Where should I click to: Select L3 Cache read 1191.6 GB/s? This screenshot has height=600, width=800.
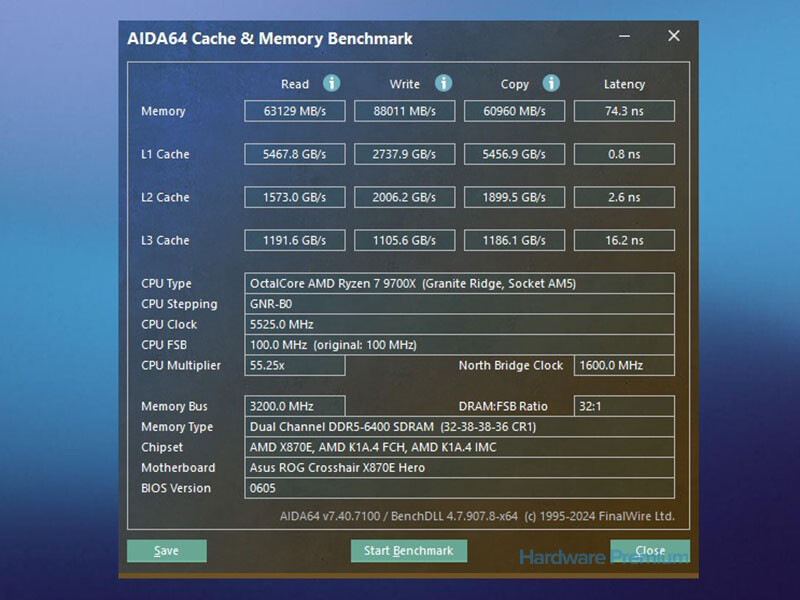coord(295,240)
